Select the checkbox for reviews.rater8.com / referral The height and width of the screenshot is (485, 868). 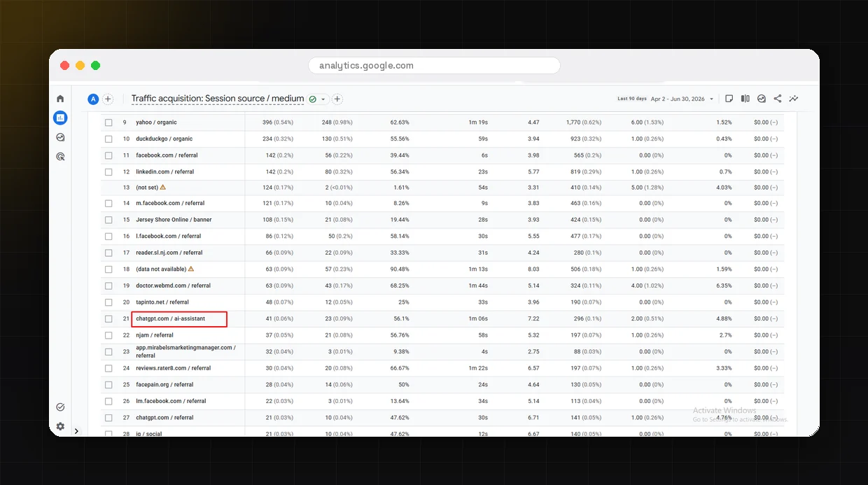(x=108, y=368)
